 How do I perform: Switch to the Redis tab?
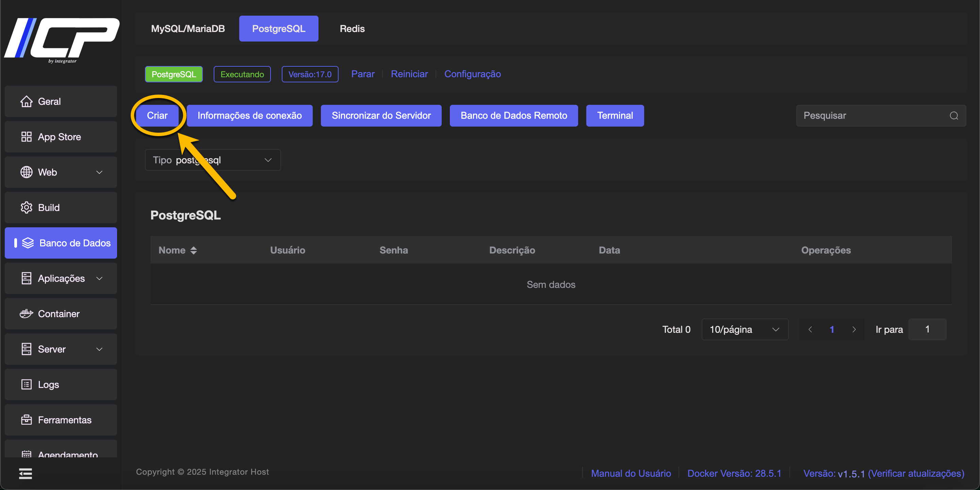click(352, 29)
